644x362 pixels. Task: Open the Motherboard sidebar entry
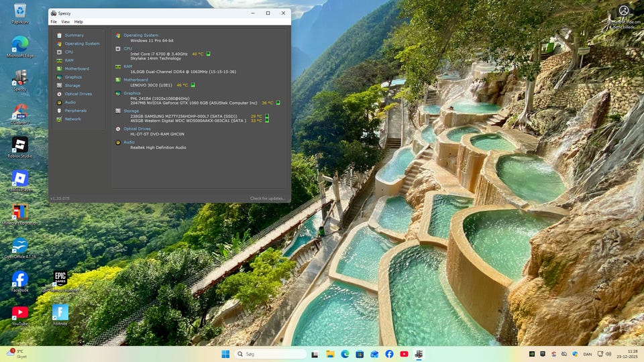[x=76, y=68]
